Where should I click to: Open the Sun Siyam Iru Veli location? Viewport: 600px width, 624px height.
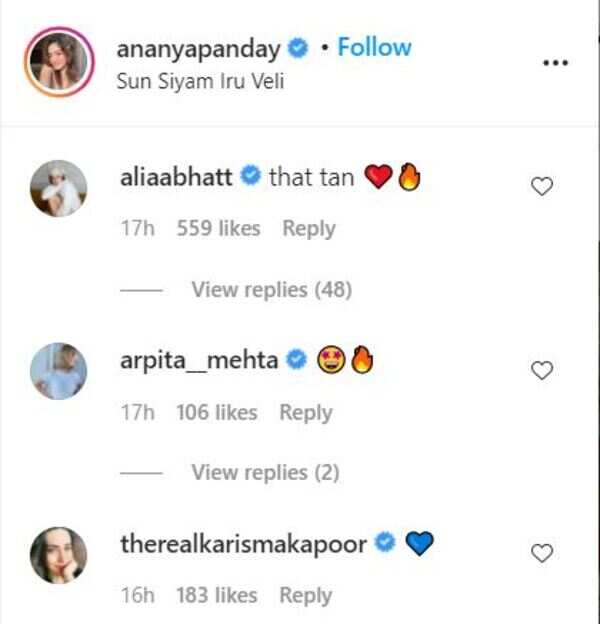(201, 81)
